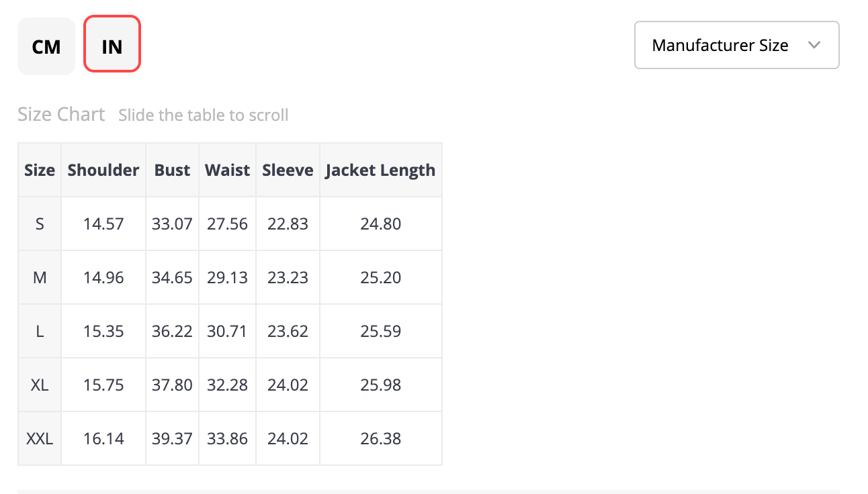Click the Size column header
The image size is (868, 494).
[40, 170]
